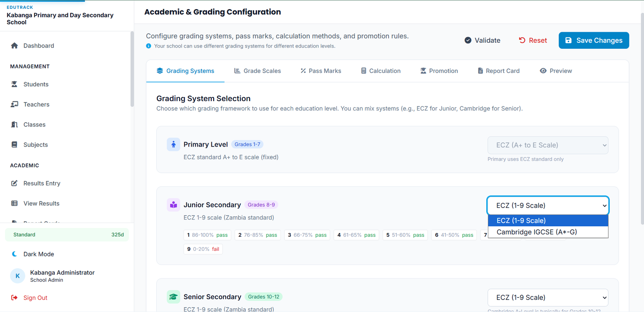
Task: Click the grade 9 0-20% fail chip
Action: (x=203, y=249)
